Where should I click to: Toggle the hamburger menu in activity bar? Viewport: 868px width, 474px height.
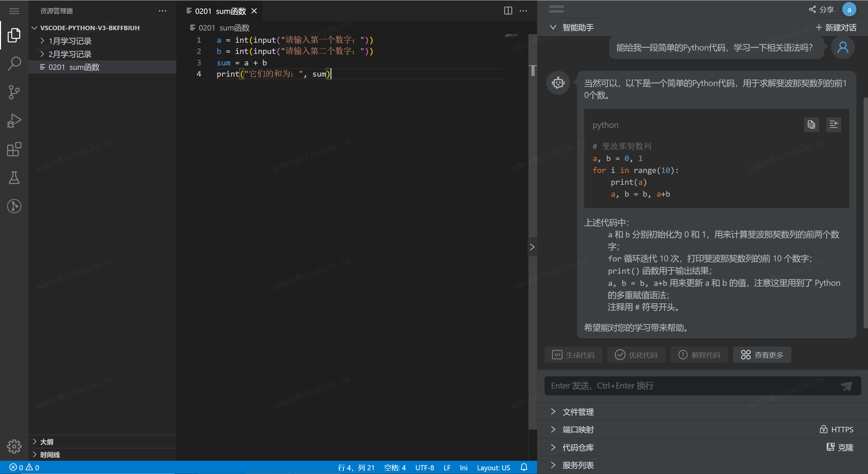tap(14, 11)
